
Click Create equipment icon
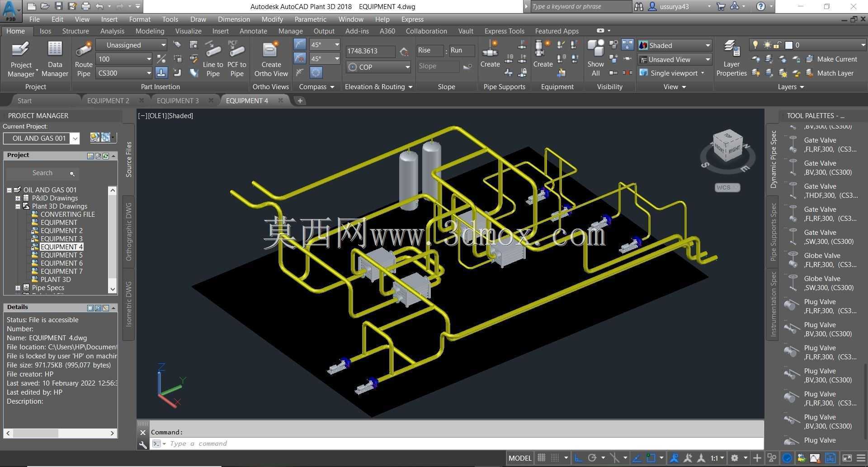click(x=542, y=54)
